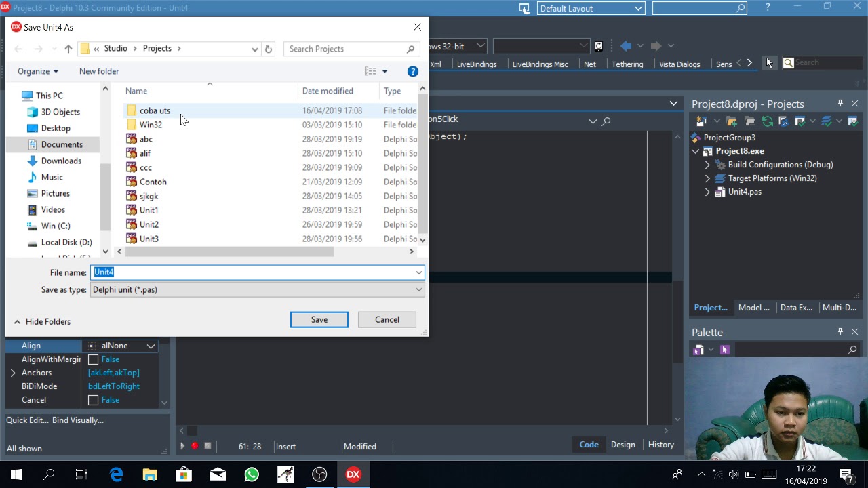Image resolution: width=868 pixels, height=488 pixels.
Task: Select the Unit3 file
Action: (149, 239)
